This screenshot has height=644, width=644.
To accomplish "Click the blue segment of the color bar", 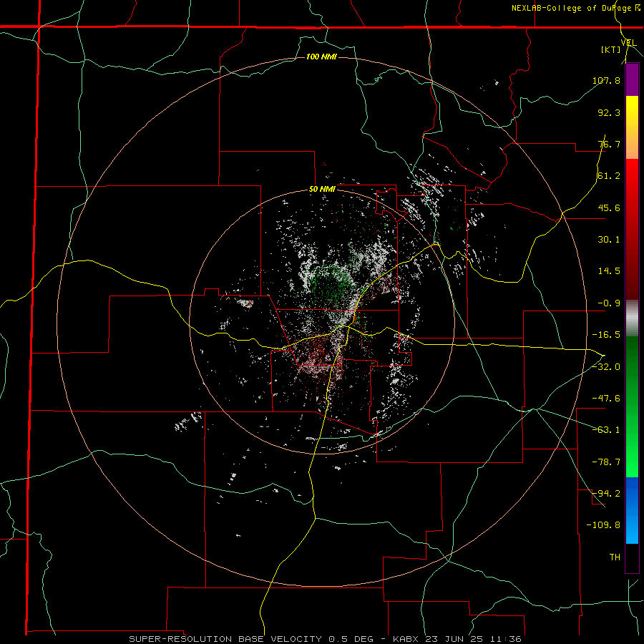I will click(632, 510).
